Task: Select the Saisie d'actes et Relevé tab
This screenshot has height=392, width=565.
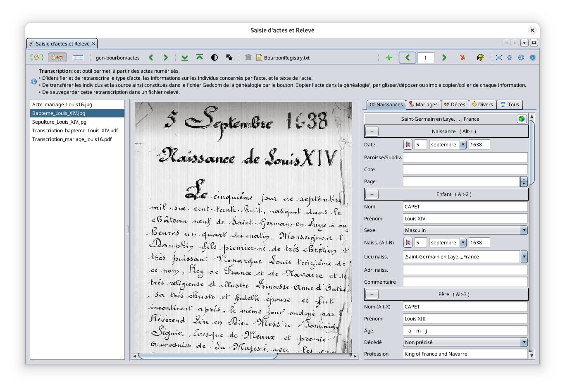Action: (62, 43)
